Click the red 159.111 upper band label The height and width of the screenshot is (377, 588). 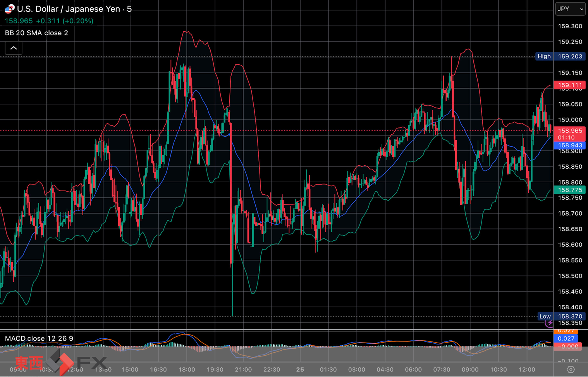569,85
